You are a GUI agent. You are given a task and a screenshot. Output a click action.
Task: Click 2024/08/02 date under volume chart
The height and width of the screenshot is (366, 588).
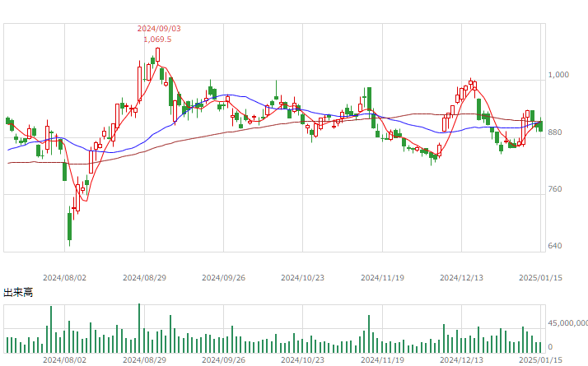coord(64,360)
